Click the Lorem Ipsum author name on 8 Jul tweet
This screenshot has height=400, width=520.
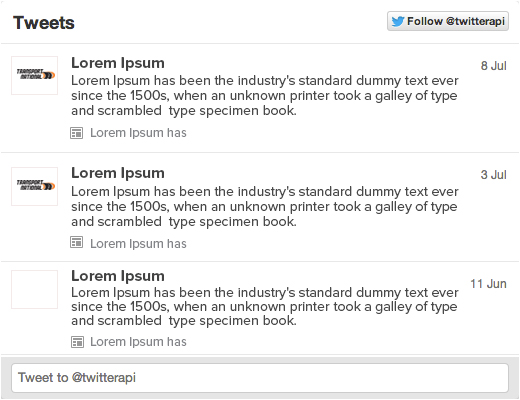click(118, 63)
